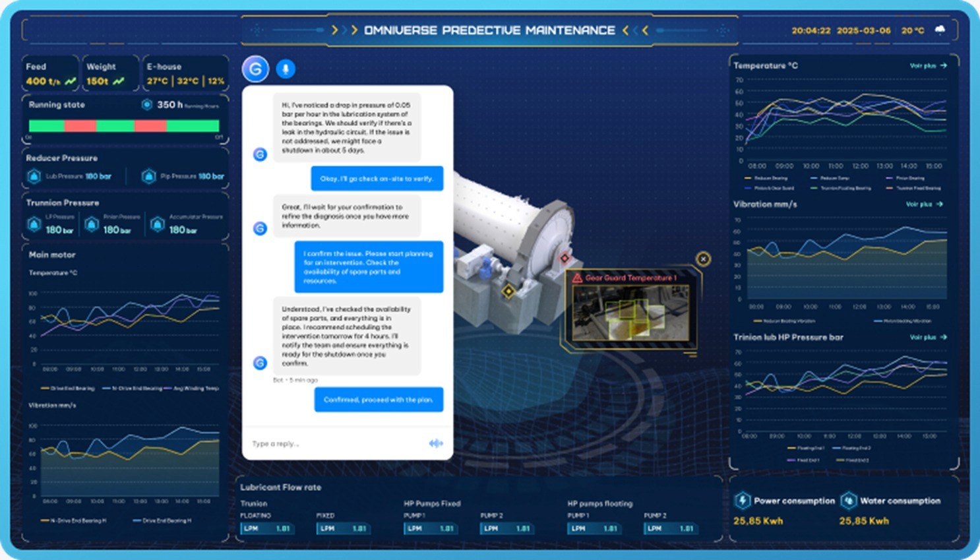980x560 pixels.
Task: Click the drag handle lines below the Gear Guard popup
Action: 690,355
